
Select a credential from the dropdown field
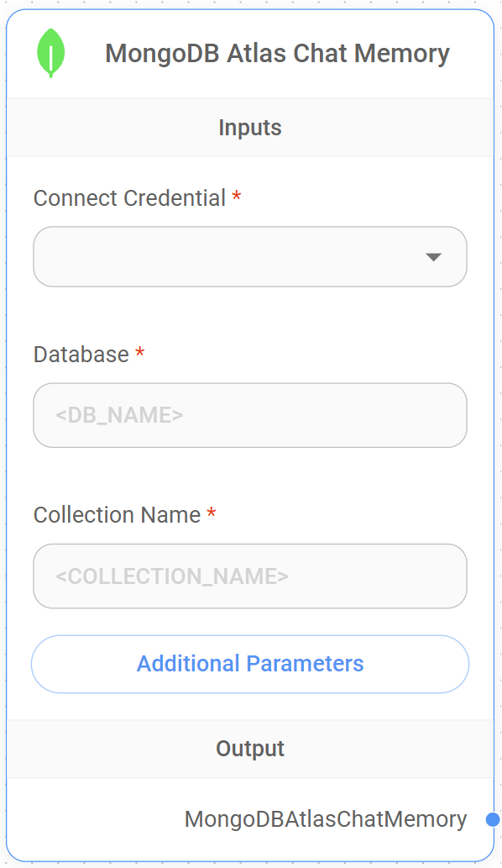[250, 257]
